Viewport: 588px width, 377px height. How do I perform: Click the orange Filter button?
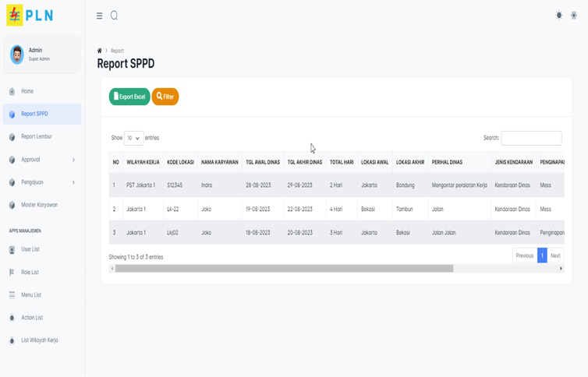click(165, 97)
